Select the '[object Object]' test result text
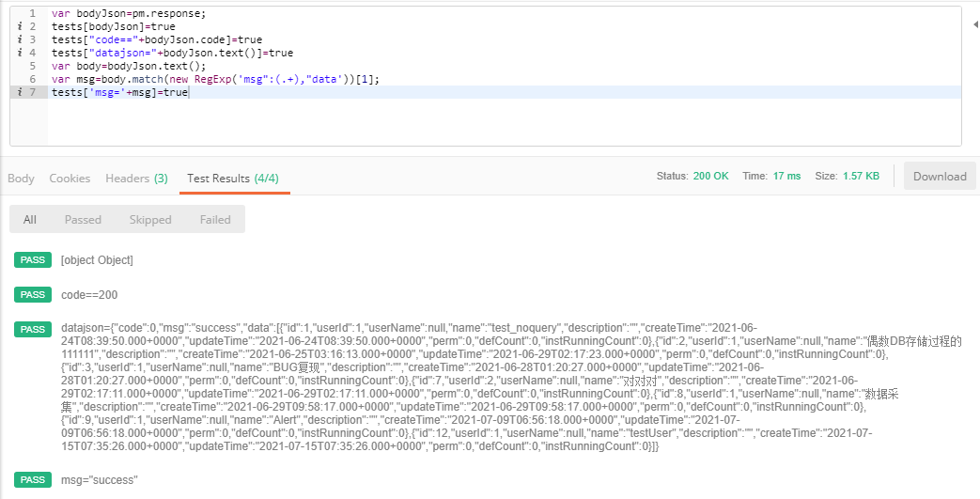This screenshot has width=980, height=499. 97,260
